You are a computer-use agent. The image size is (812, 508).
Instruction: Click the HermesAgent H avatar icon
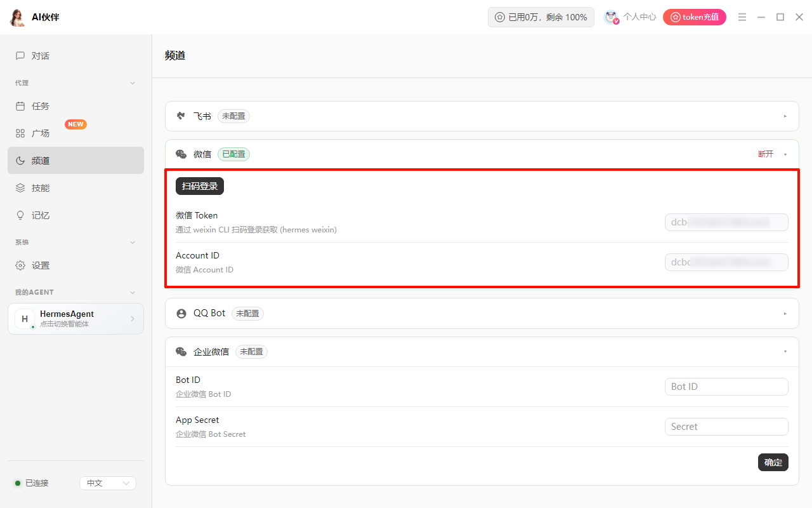25,319
